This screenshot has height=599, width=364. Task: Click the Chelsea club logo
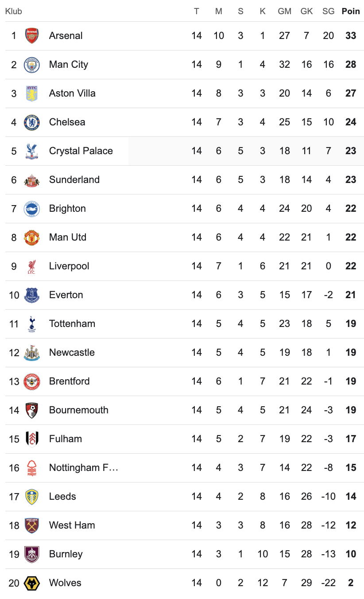pos(32,122)
